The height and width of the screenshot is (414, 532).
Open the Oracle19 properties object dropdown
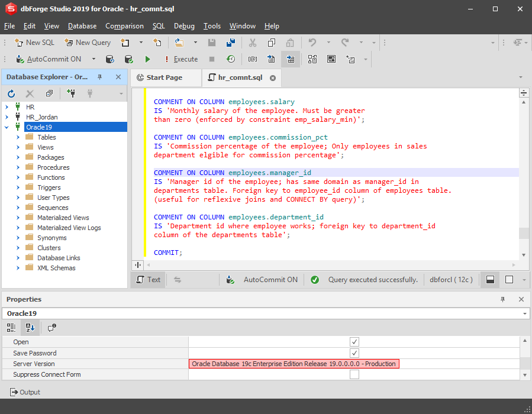point(524,313)
